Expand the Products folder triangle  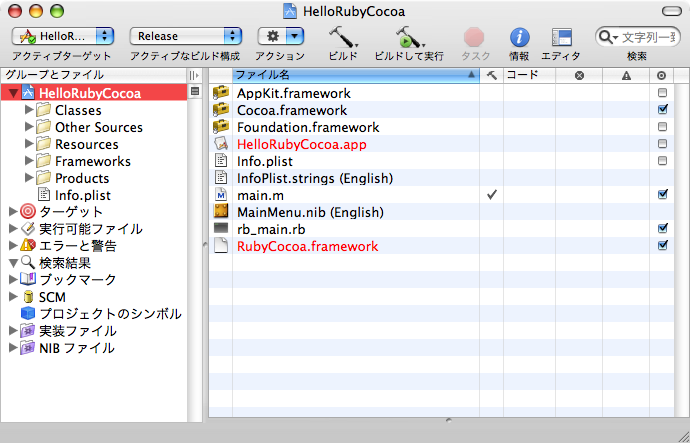(29, 178)
